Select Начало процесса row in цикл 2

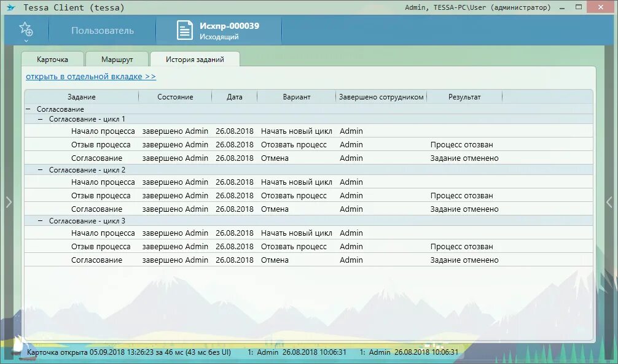point(308,182)
